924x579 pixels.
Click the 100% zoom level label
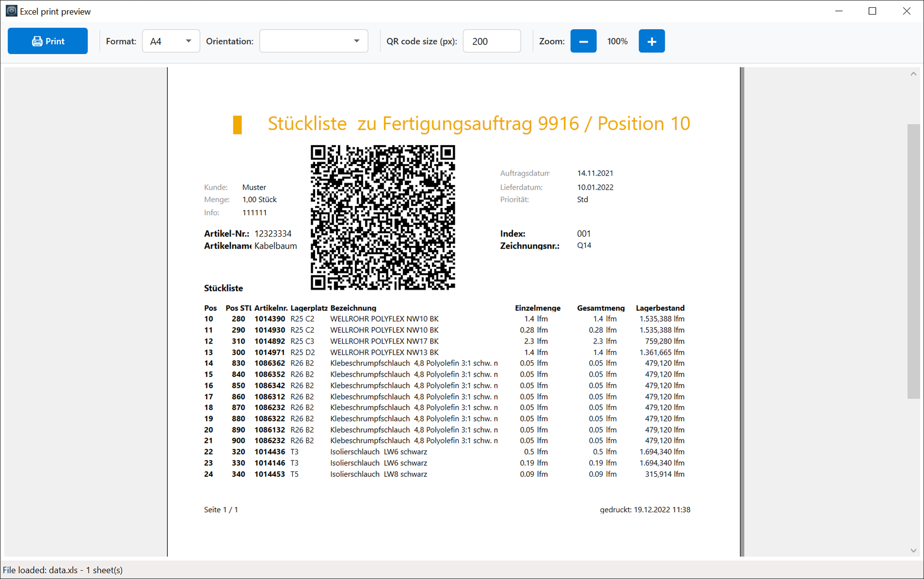point(617,41)
